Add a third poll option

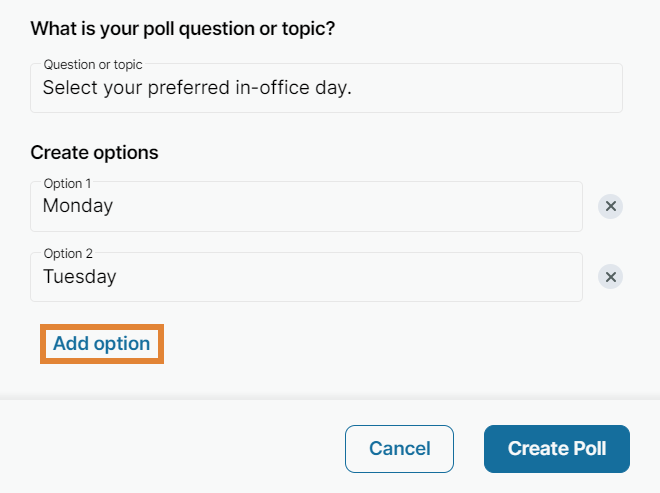click(101, 344)
